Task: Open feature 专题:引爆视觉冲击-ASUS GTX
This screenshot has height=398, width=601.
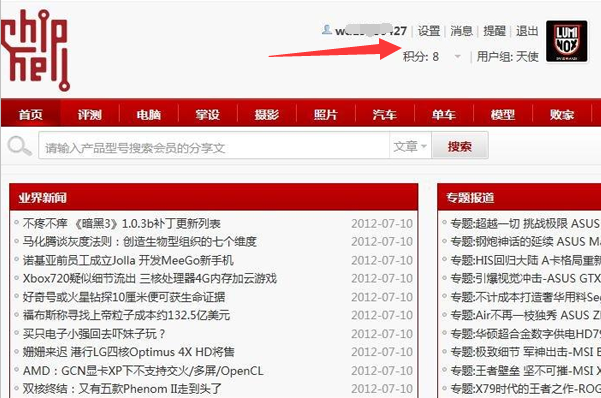Action: click(525, 278)
